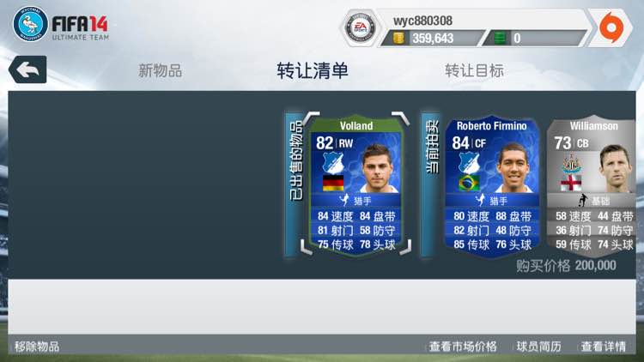This screenshot has width=644, height=362.
Task: Select the Roberto Firmino 84 CF card
Action: coord(492,187)
